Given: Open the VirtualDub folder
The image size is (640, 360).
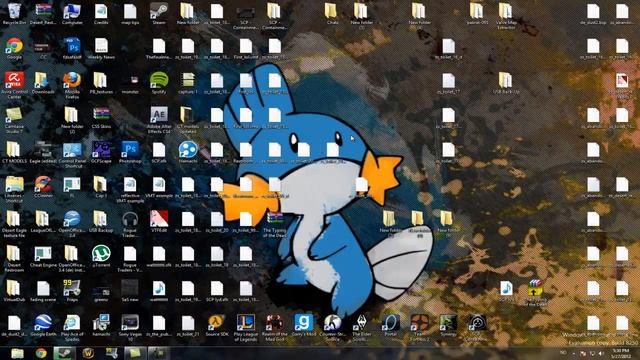Looking at the screenshot, I should click(14, 291).
